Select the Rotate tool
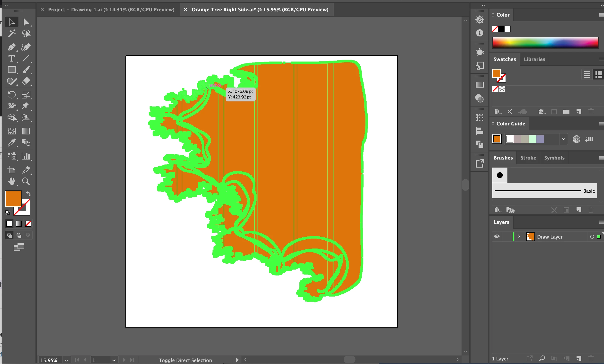This screenshot has width=604, height=364. (11, 95)
